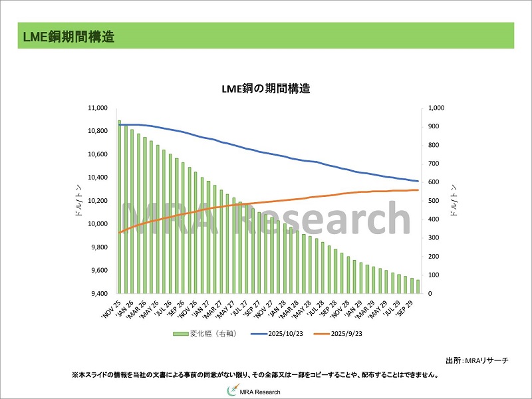Click the left axis label ドル/トン
532x399 pixels.
coord(76,200)
